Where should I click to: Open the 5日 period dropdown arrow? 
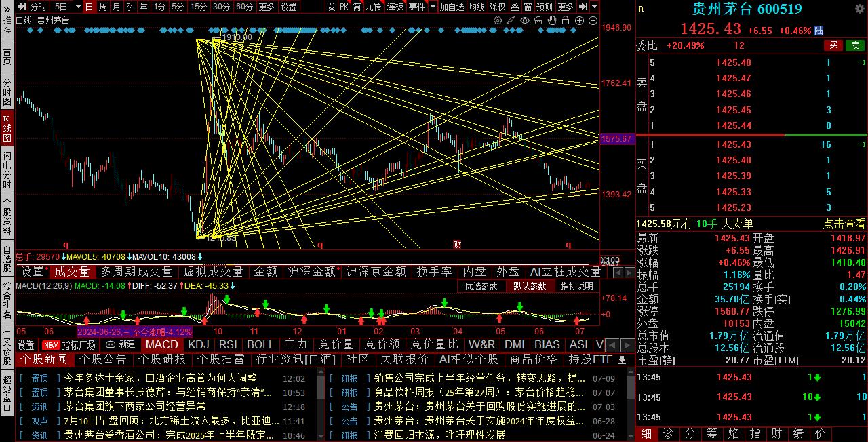click(77, 7)
